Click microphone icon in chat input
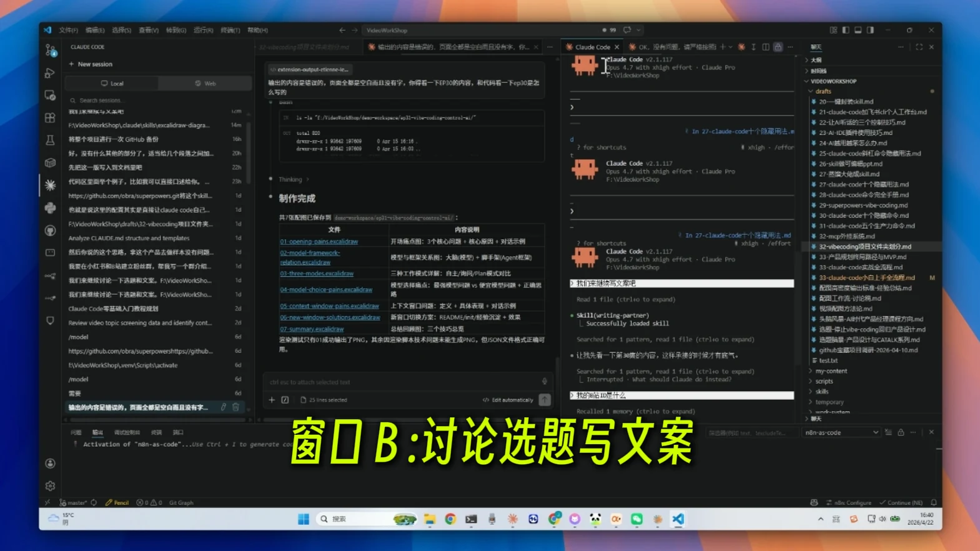The width and height of the screenshot is (980, 551). point(544,382)
